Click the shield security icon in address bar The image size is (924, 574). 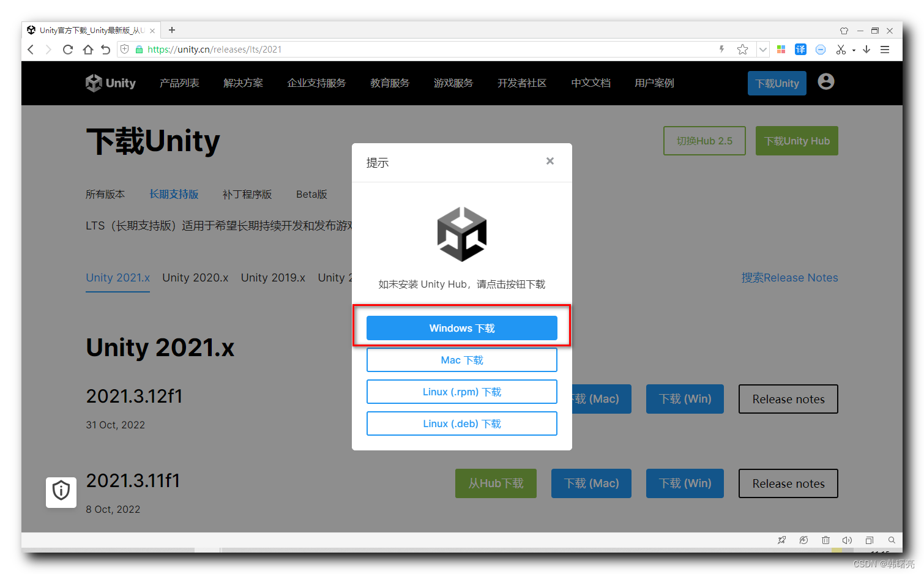(125, 50)
